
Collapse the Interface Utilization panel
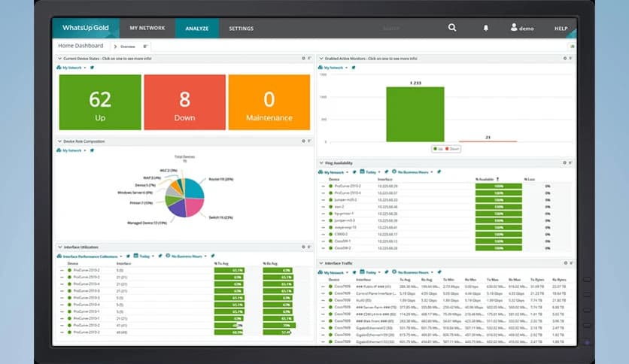tap(59, 247)
